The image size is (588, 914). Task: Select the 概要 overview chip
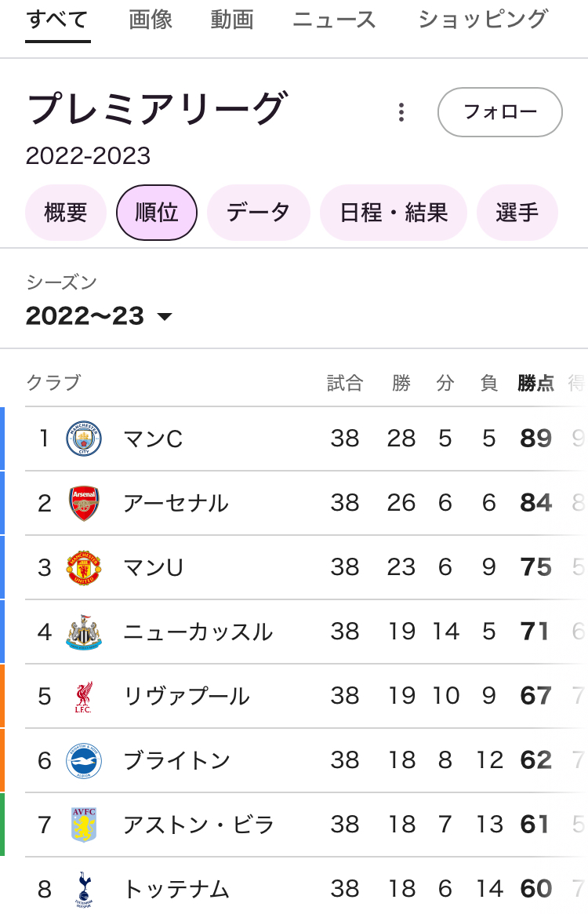click(66, 213)
